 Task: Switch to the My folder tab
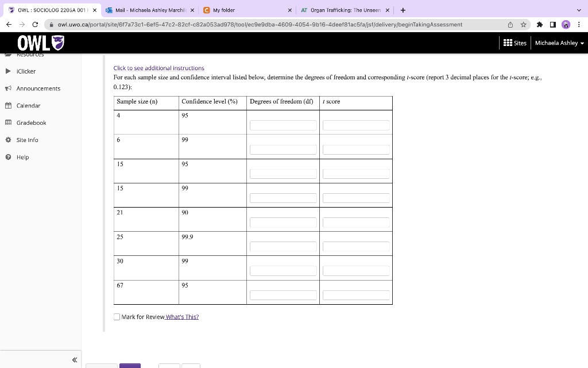[x=247, y=10]
